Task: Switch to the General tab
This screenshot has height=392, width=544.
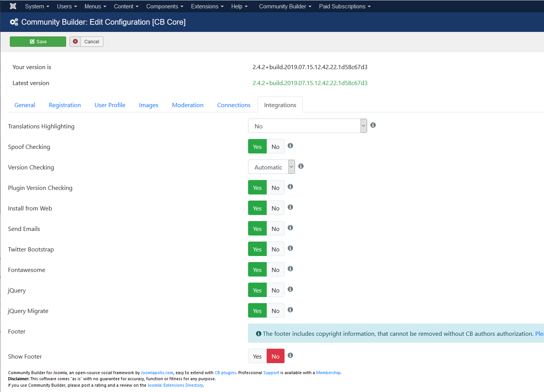Action: (25, 105)
